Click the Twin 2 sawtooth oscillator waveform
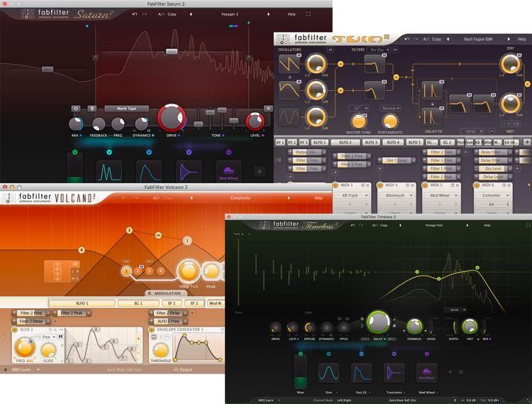Viewport: 532px width, 404px height. [289, 64]
